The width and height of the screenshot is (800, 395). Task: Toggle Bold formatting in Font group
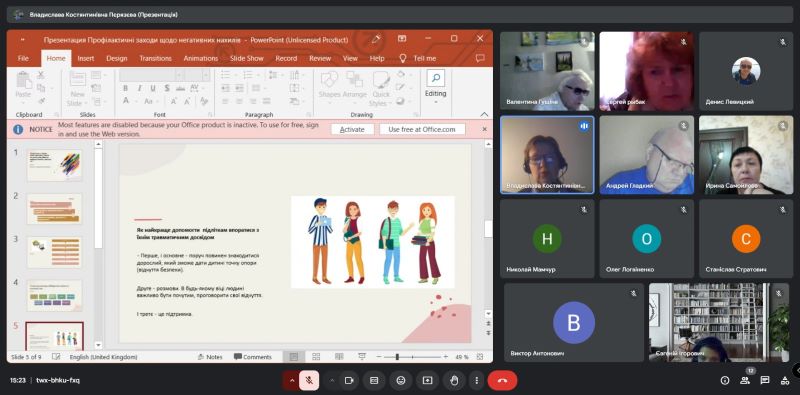(x=126, y=88)
